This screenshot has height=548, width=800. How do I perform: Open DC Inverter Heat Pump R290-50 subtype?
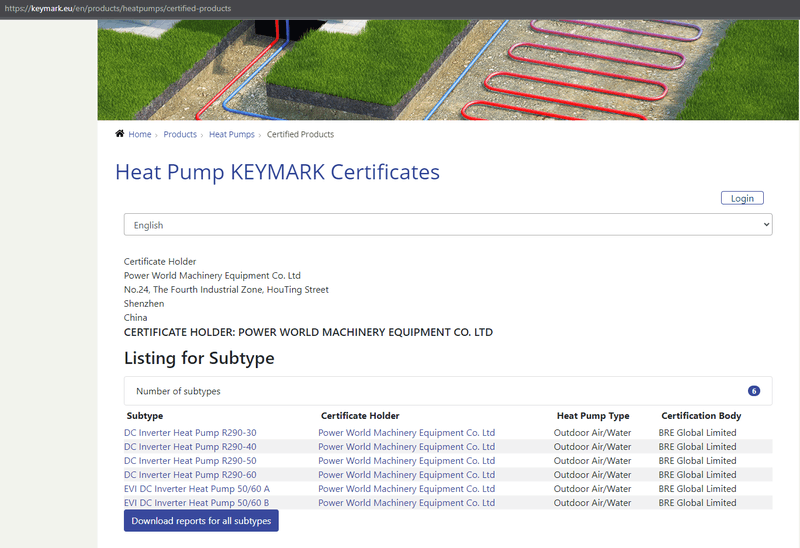[190, 461]
